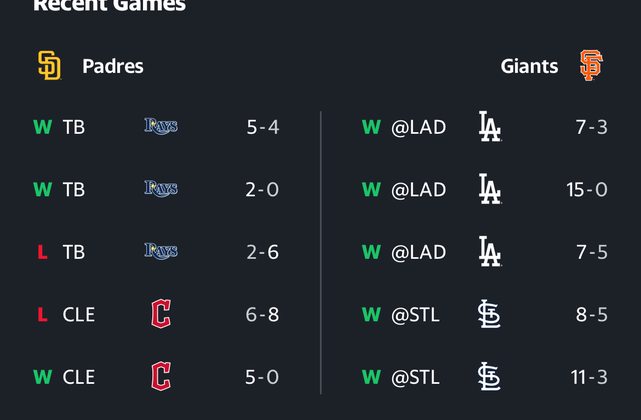Click the Guardians logo beside the 6-8 score

(160, 314)
